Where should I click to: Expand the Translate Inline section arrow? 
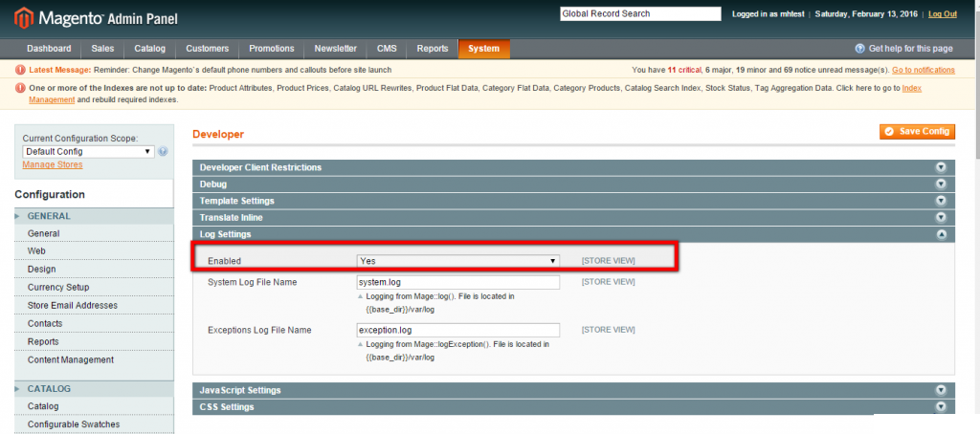(942, 218)
